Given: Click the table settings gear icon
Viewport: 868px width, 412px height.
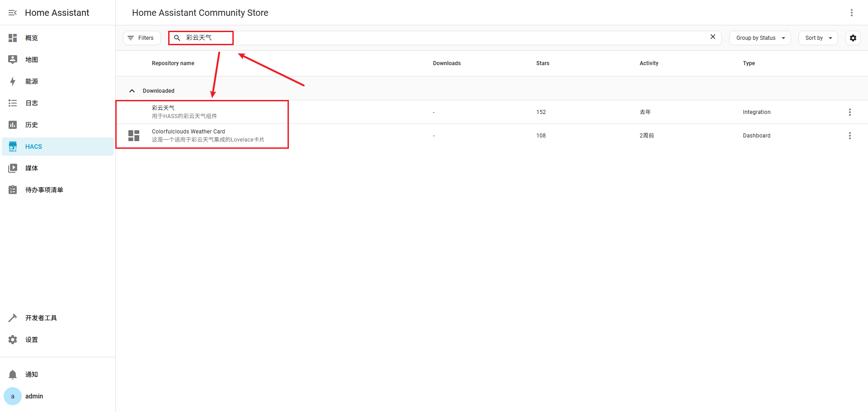Looking at the screenshot, I should click(x=853, y=38).
